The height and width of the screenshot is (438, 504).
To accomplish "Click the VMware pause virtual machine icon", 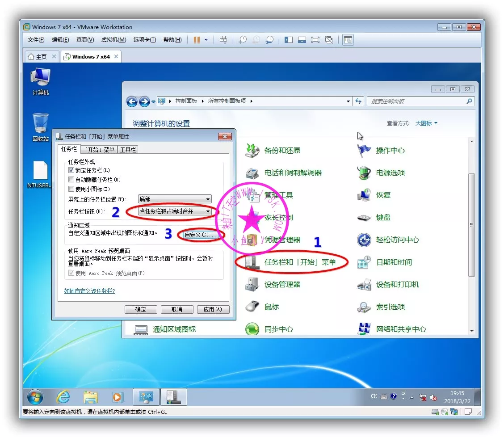I will [197, 40].
